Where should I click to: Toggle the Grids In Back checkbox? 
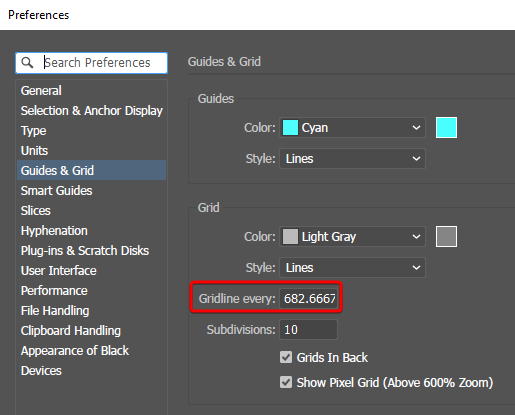coord(286,357)
